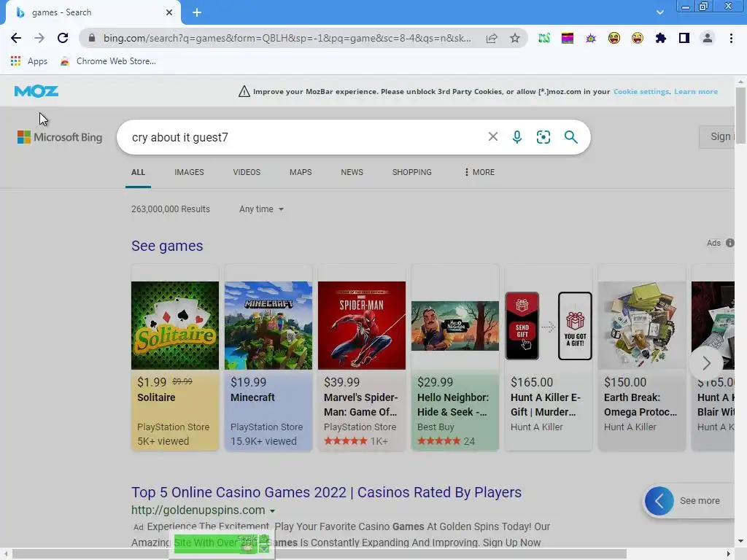Image resolution: width=747 pixels, height=560 pixels.
Task: Open the tab search chevron
Action: point(659,12)
